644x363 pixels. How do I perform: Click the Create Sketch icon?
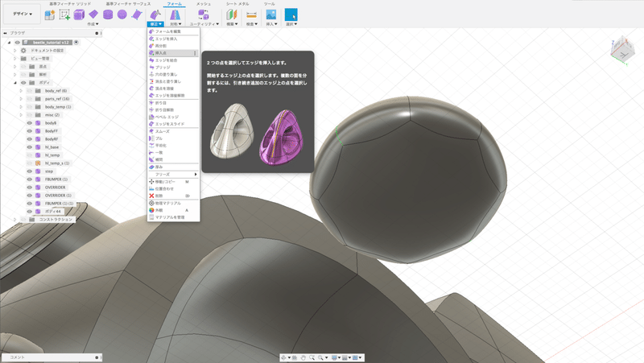(x=64, y=14)
